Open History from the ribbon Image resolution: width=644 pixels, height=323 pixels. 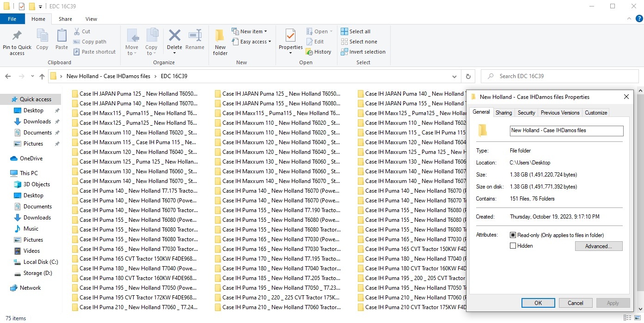319,52
